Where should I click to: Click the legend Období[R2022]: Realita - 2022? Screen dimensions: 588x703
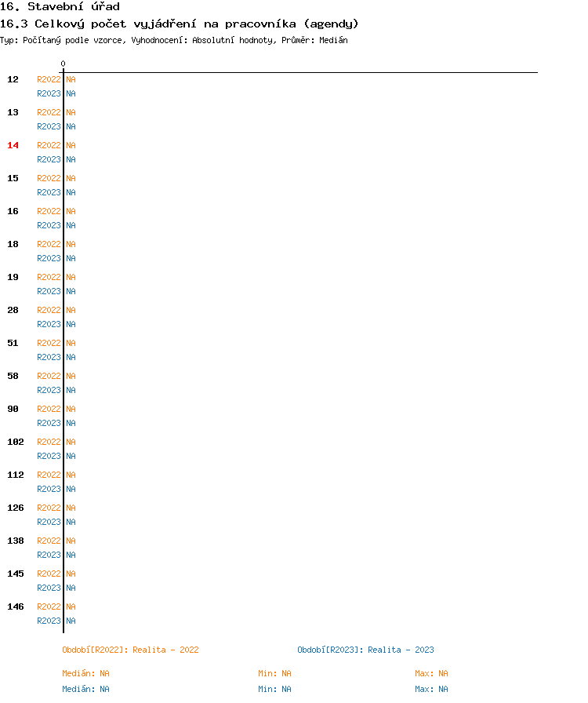coord(130,650)
